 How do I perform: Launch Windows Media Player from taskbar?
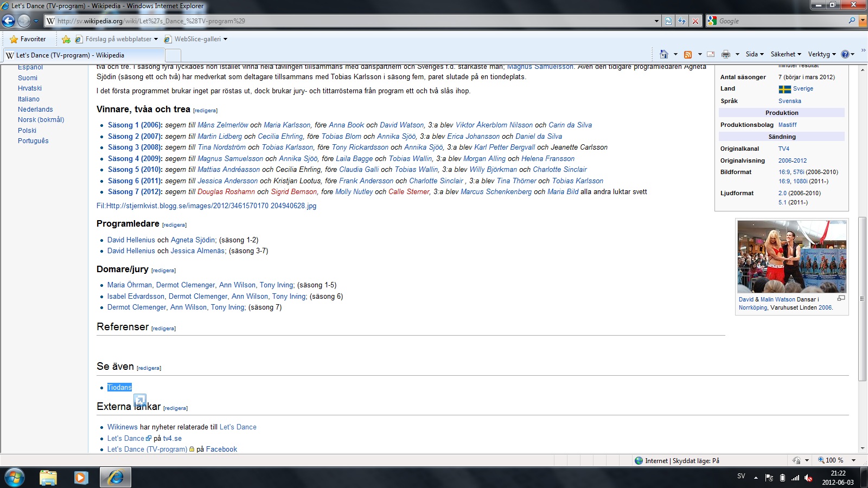(81, 477)
